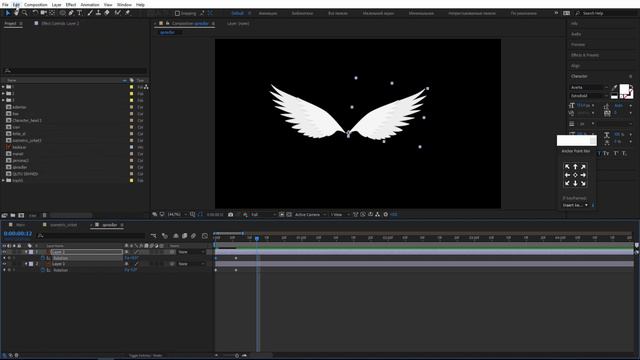Screen dimensions: 640x360
Task: Click anchor point right arrow
Action: pos(583,175)
